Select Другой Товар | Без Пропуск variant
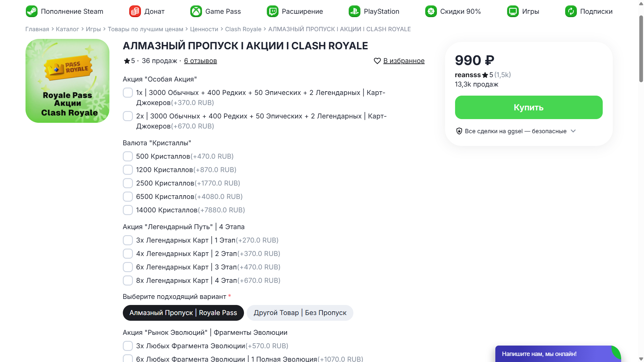This screenshot has width=644, height=362. [300, 313]
